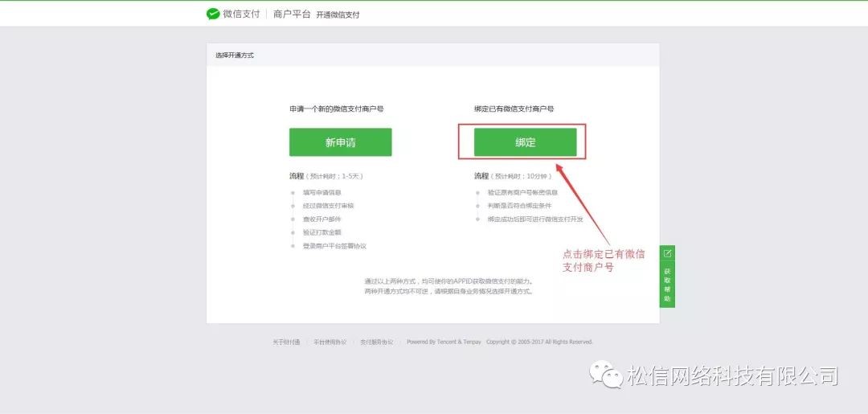Image resolution: width=868 pixels, height=414 pixels.
Task: Click the 商户平台 header title
Action: click(292, 14)
